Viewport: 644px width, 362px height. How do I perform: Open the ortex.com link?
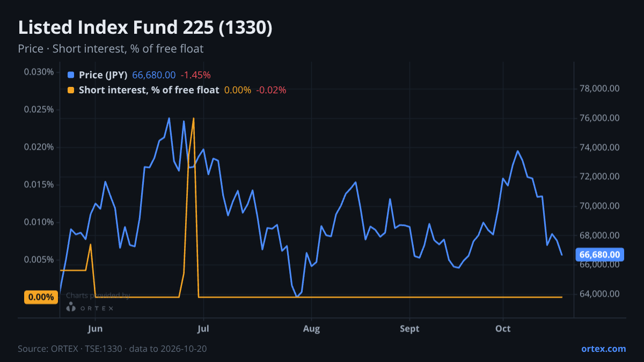tap(604, 349)
